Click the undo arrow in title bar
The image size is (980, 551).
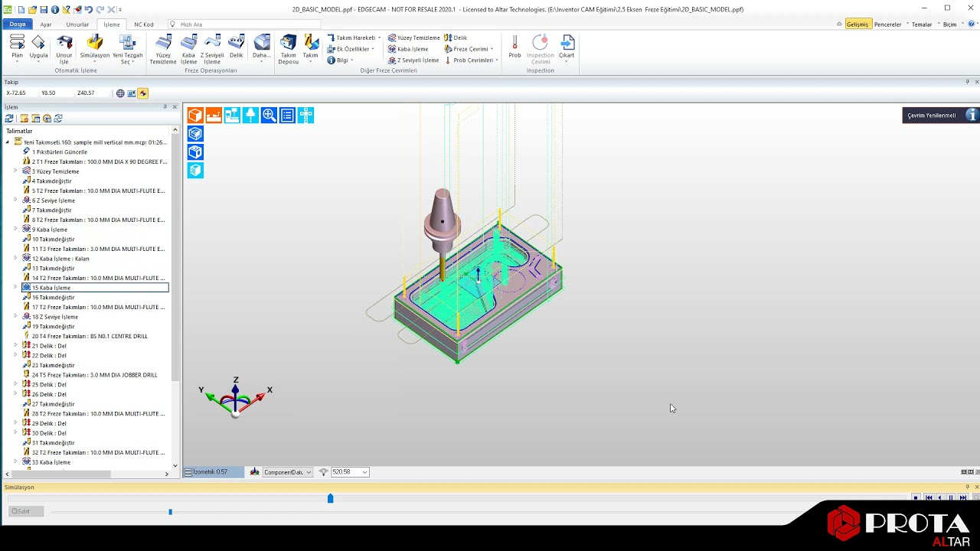coord(89,9)
